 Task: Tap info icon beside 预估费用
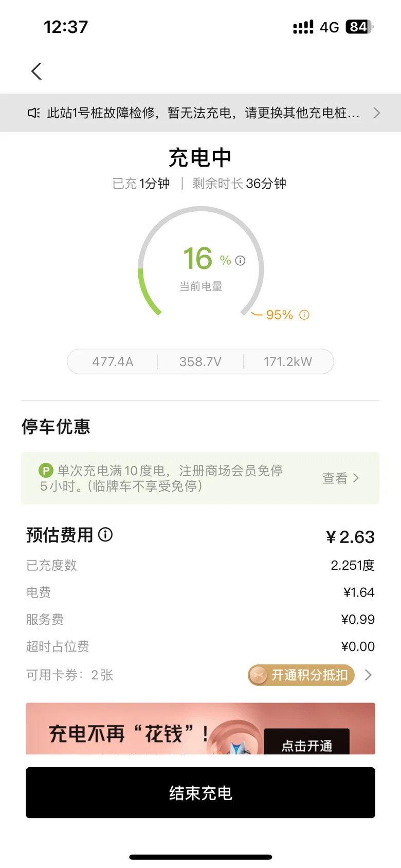click(105, 535)
